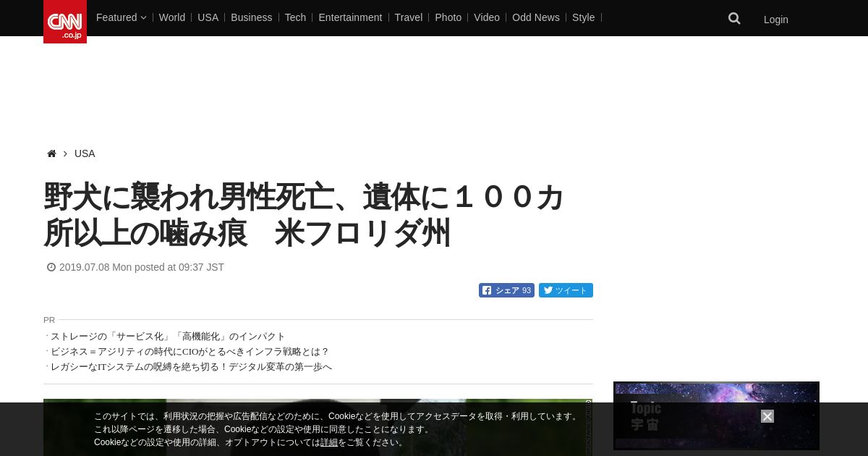Tweet the article with ツイート button
The height and width of the screenshot is (456, 868).
(566, 290)
